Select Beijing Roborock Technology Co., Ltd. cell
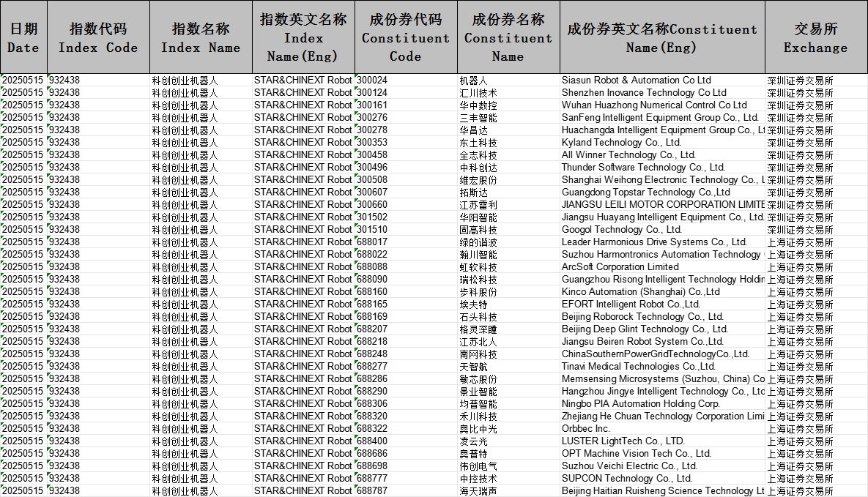Image resolution: width=868 pixels, height=497 pixels. coord(662,317)
